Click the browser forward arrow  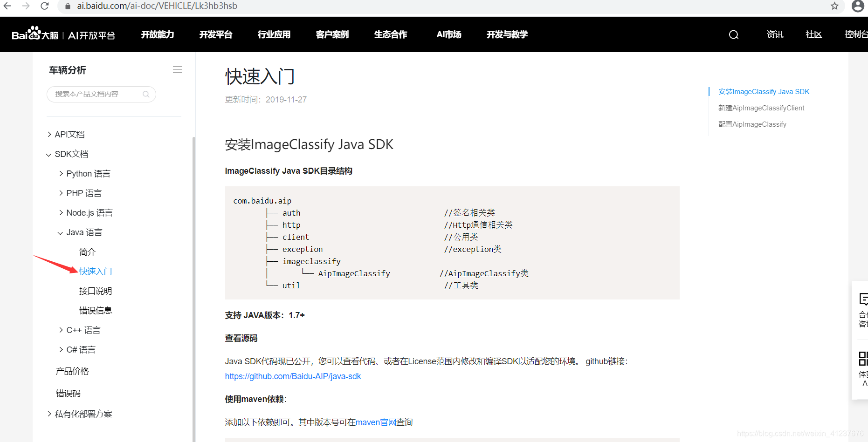point(26,6)
